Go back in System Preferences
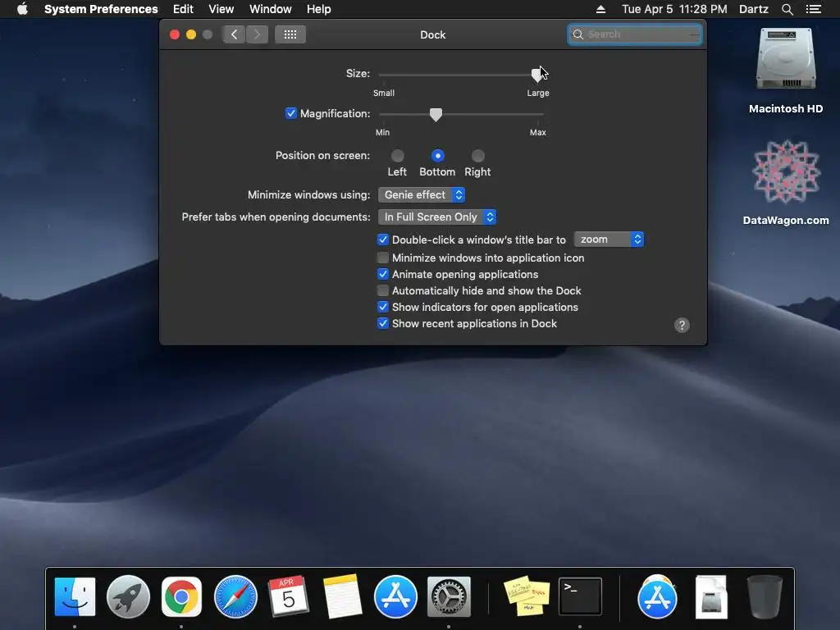The image size is (840, 630). [x=234, y=34]
